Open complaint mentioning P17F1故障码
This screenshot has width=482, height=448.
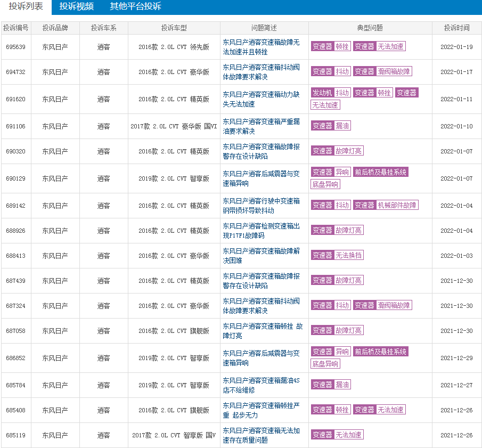tap(261, 231)
